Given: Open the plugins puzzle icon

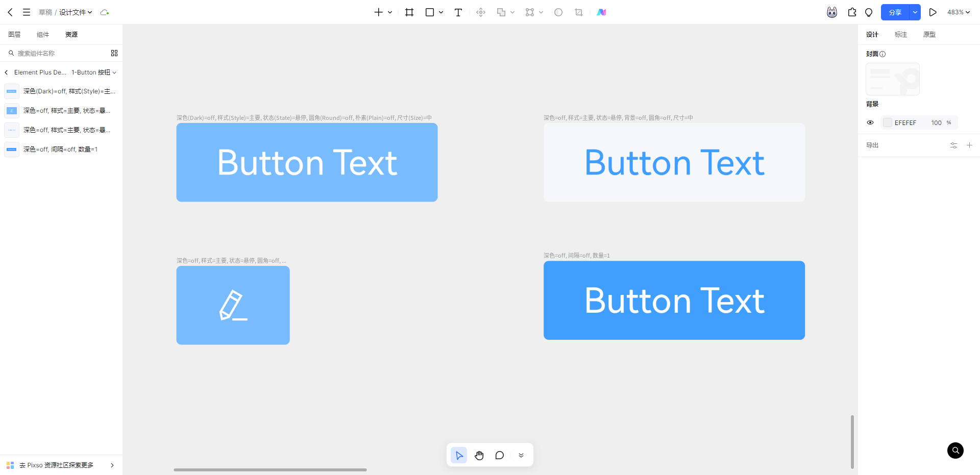Looking at the screenshot, I should point(852,12).
